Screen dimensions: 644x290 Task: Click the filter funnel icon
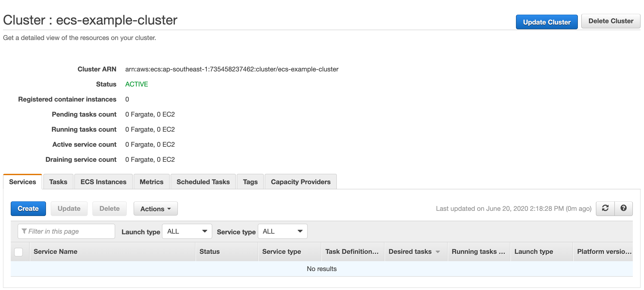tap(24, 231)
